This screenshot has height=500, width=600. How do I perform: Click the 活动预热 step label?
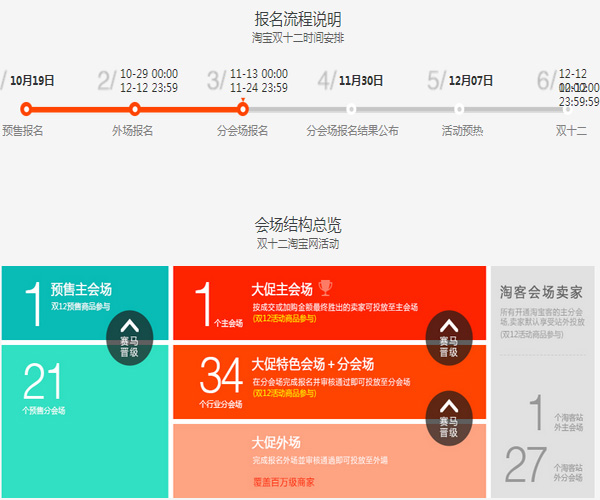click(462, 131)
